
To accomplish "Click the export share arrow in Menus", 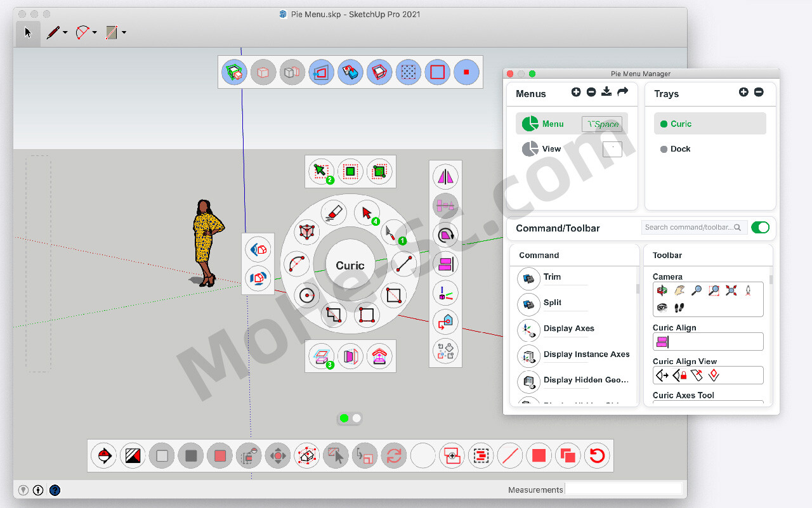I will 622,93.
